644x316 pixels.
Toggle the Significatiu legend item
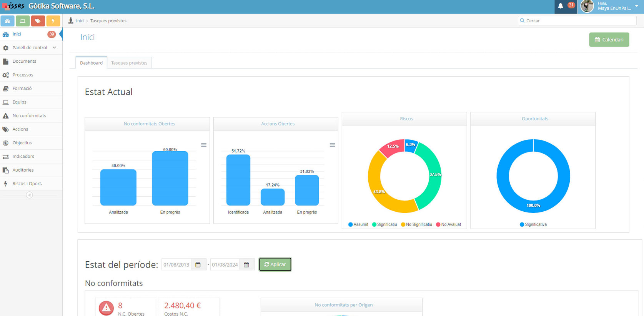point(384,224)
